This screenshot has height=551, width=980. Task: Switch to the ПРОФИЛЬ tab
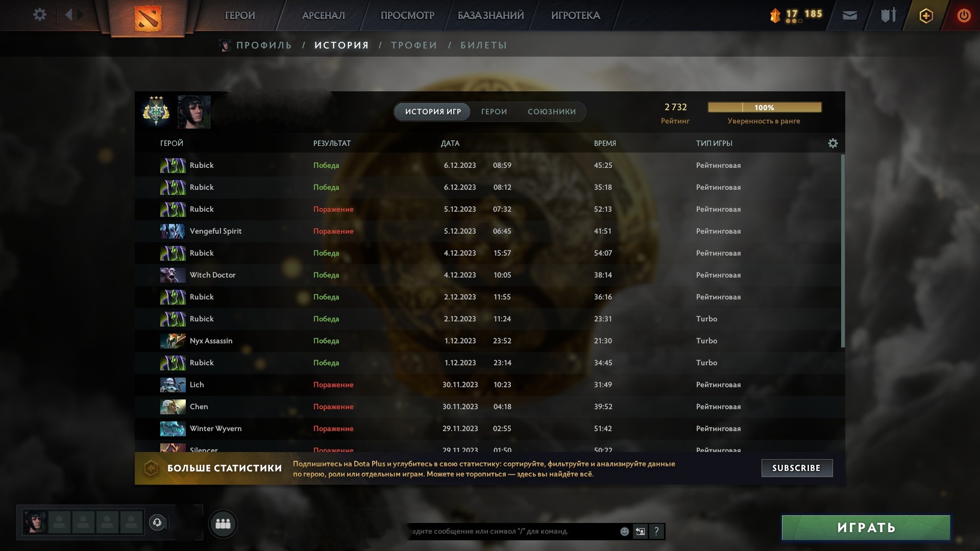(x=264, y=45)
